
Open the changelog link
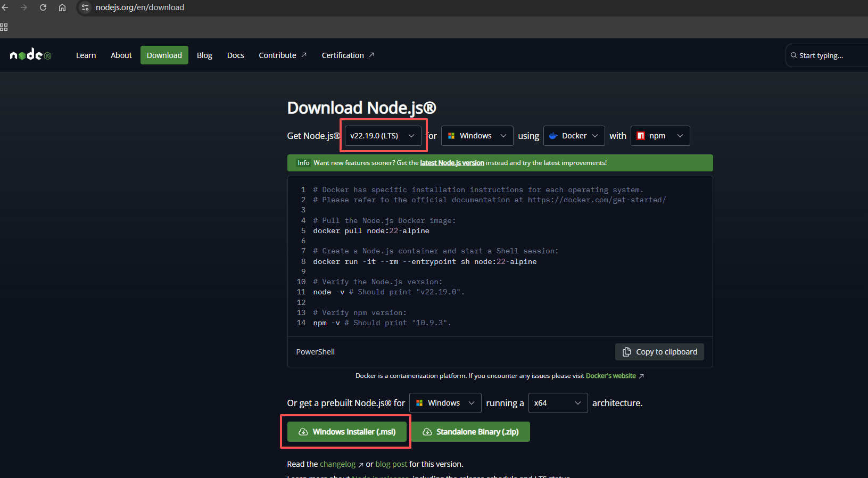point(337,464)
